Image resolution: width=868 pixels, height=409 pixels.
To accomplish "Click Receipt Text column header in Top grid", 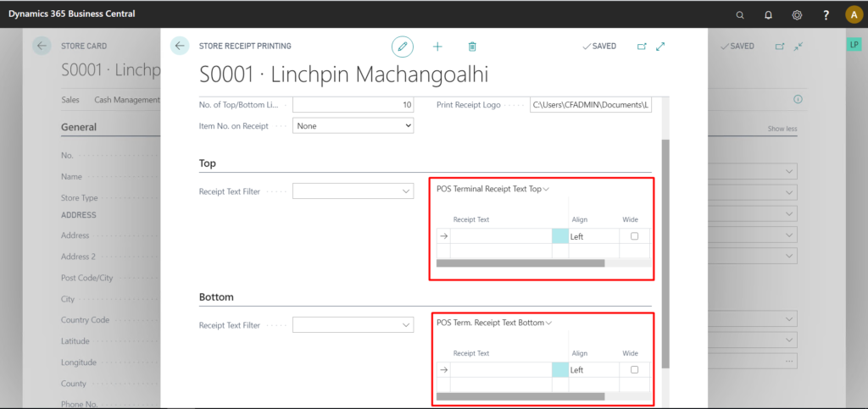I will 471,219.
